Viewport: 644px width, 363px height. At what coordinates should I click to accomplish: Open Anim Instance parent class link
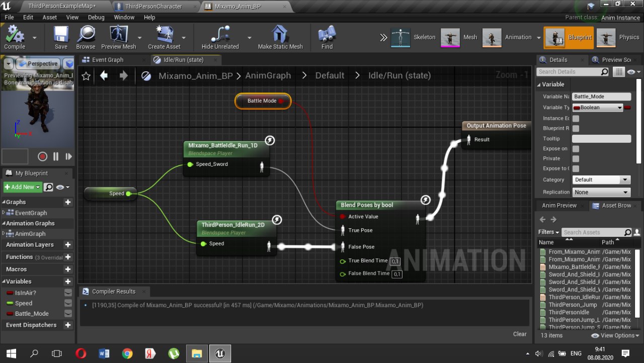pos(620,18)
